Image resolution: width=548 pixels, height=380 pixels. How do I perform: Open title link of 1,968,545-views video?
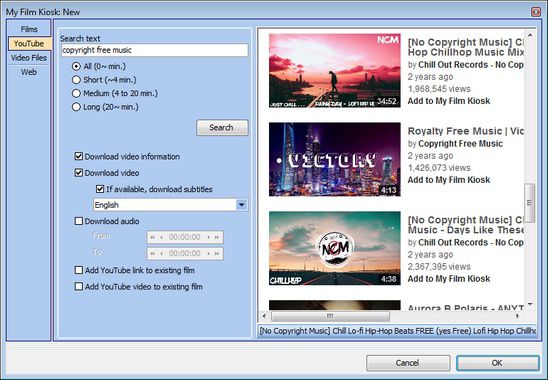pos(466,47)
